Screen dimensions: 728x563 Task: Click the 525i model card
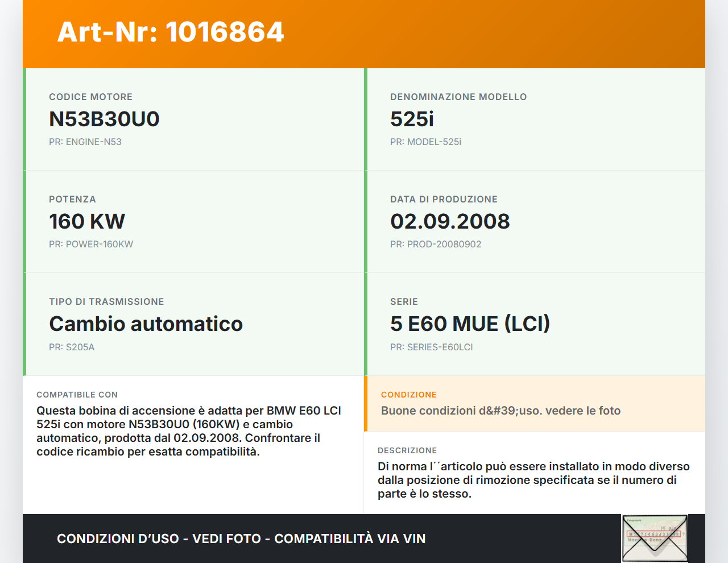click(535, 119)
